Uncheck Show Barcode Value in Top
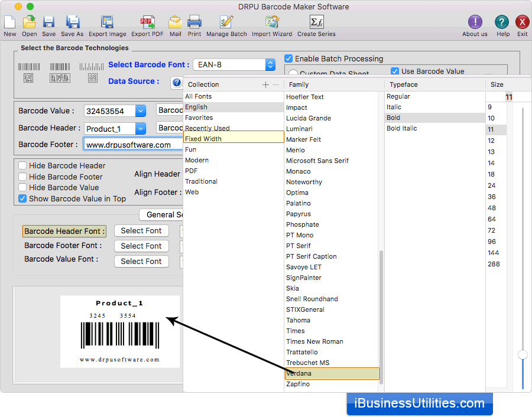 point(22,198)
